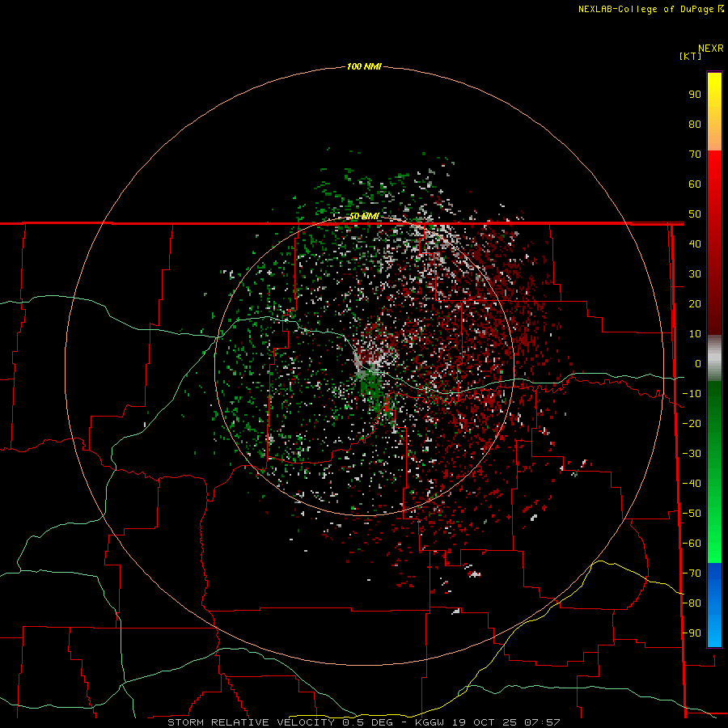728x728 pixels.
Task: Click the KGGW station identifier
Action: [x=430, y=722]
